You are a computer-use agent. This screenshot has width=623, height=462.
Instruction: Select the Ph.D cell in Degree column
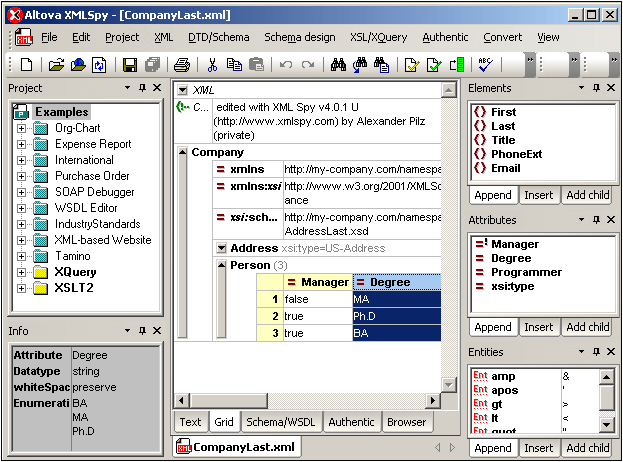pos(397,316)
